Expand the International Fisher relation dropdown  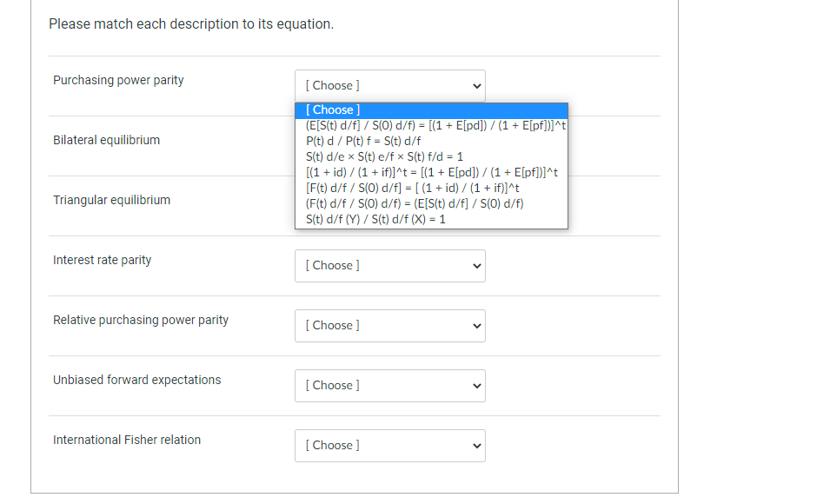click(389, 445)
